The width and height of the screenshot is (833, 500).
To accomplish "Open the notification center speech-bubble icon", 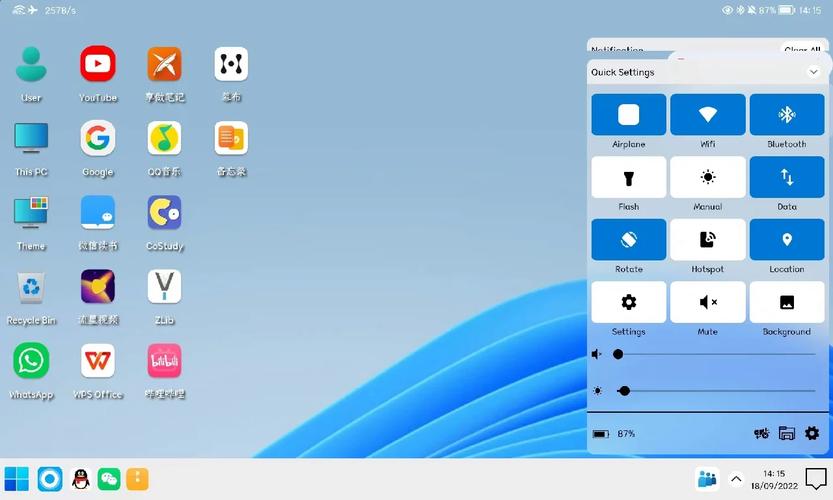I will click(816, 479).
